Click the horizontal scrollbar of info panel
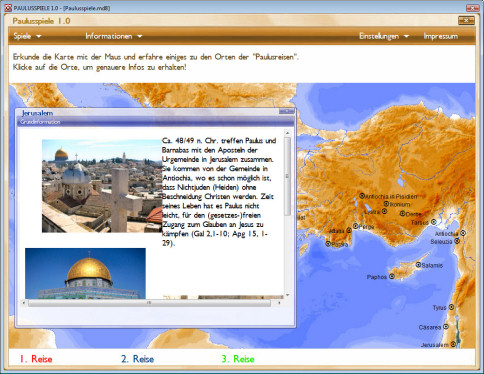The height and width of the screenshot is (374, 484). point(151,303)
